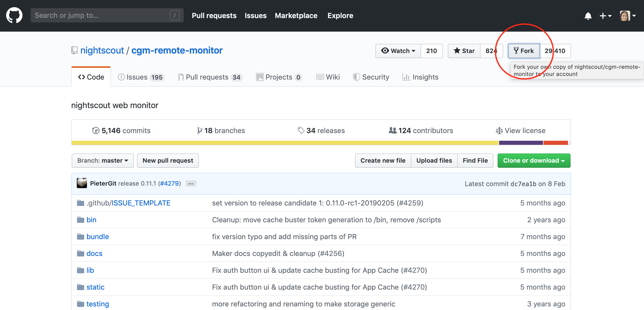
Task: Click New pull request
Action: coord(168,161)
